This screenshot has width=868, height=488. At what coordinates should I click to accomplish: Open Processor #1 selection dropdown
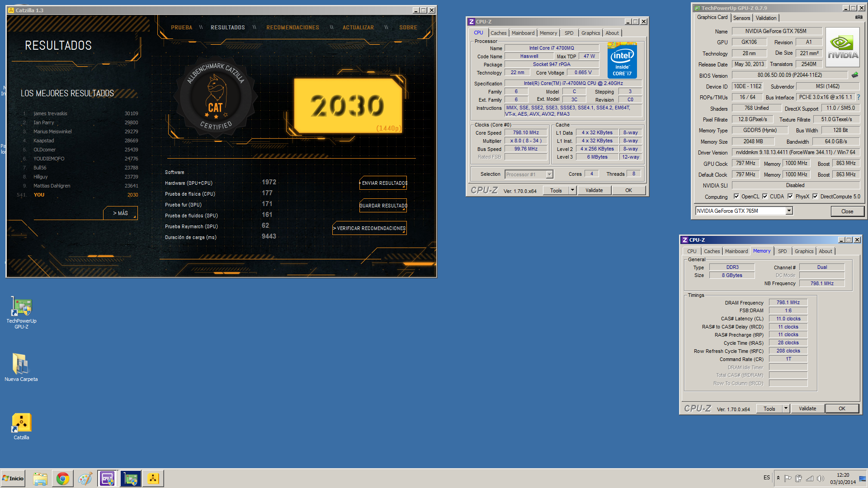pos(549,174)
